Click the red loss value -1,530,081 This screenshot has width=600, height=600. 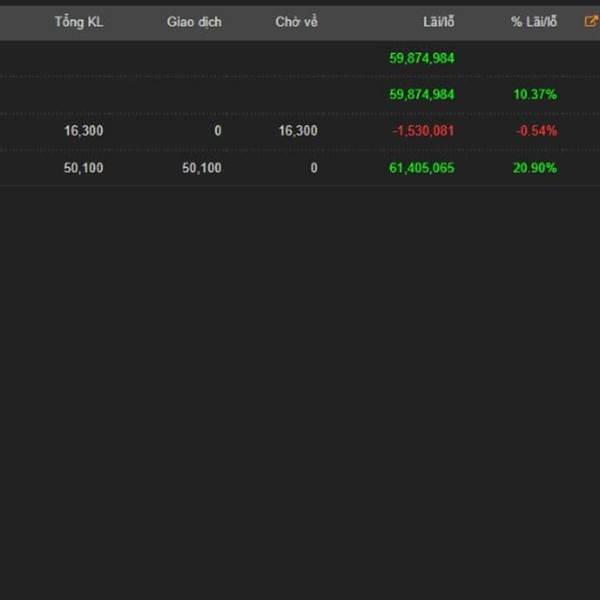423,131
